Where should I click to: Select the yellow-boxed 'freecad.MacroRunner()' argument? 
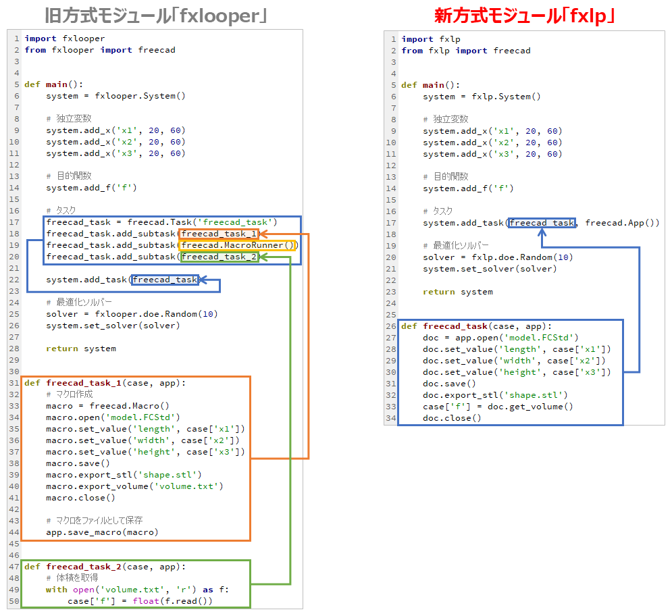pos(238,245)
